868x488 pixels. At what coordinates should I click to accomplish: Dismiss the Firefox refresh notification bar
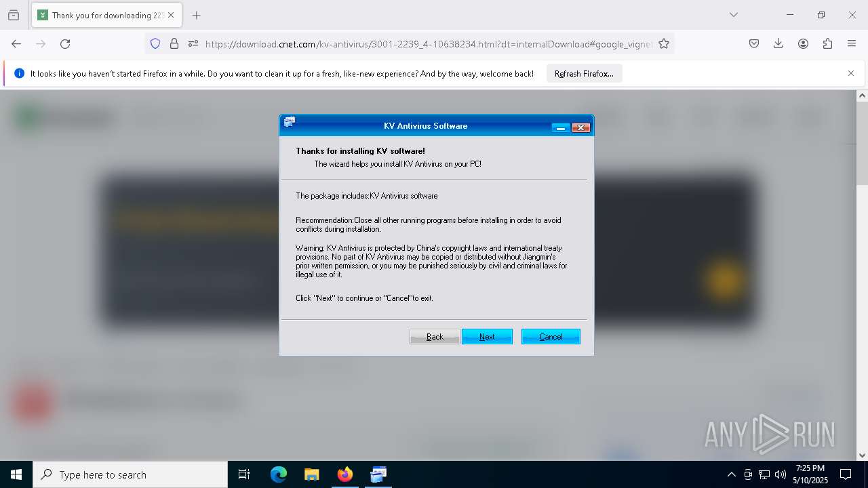851,73
